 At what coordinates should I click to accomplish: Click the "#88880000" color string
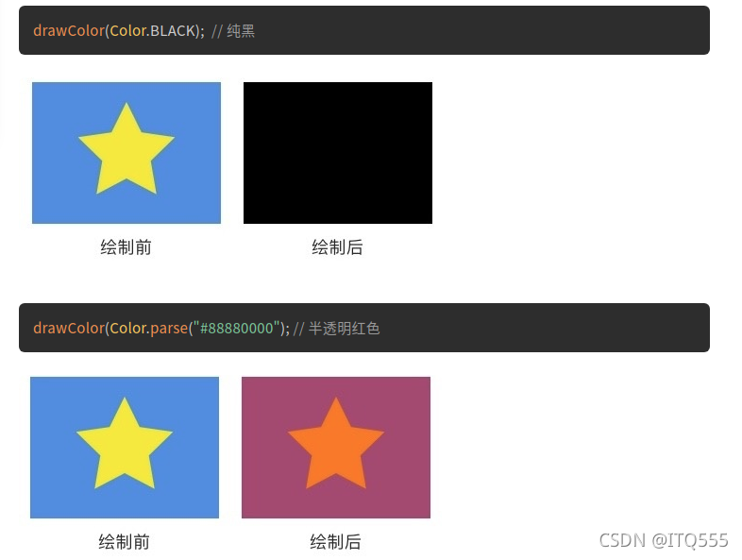(x=237, y=328)
